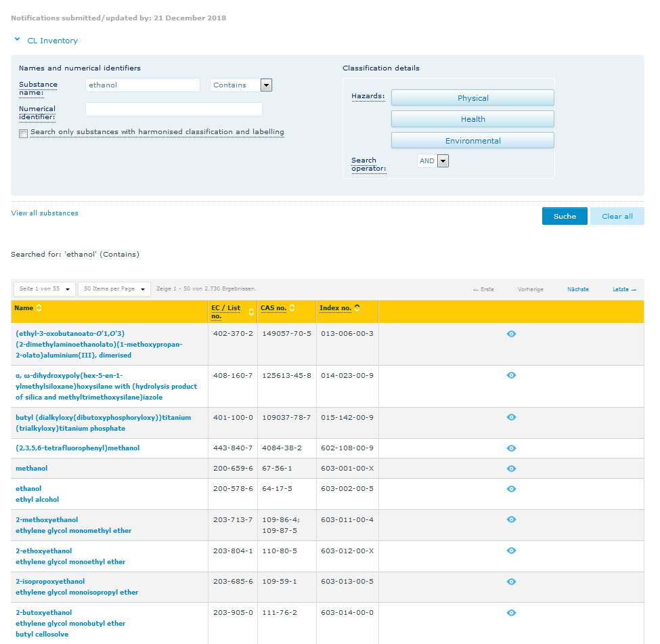660x644 pixels.
Task: Collapse the CL Inventory section
Action: 18,40
